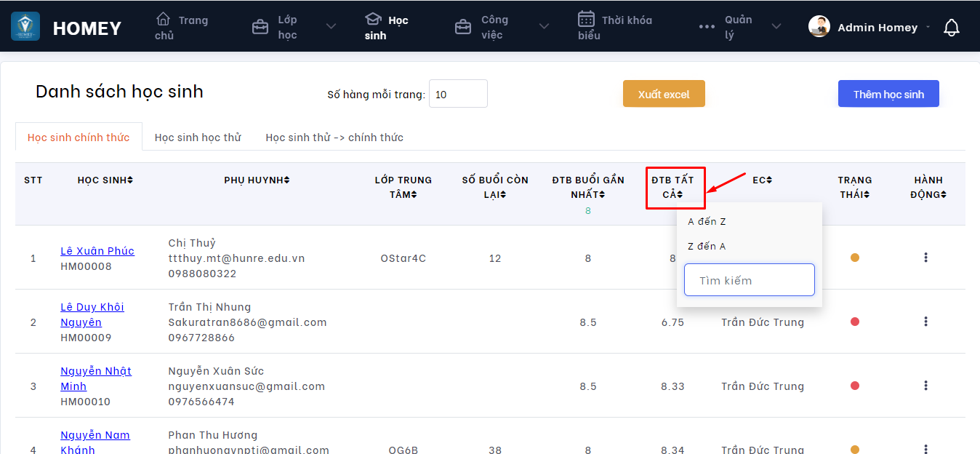Click sort icon on Phụ huynh column
Screen dimensions: 980x454
(x=286, y=180)
